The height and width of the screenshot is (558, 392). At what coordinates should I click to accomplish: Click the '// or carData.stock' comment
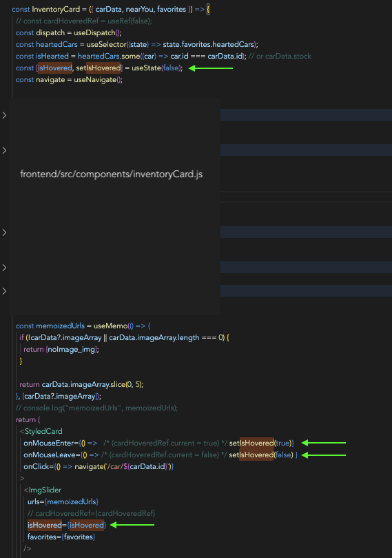[280, 57]
